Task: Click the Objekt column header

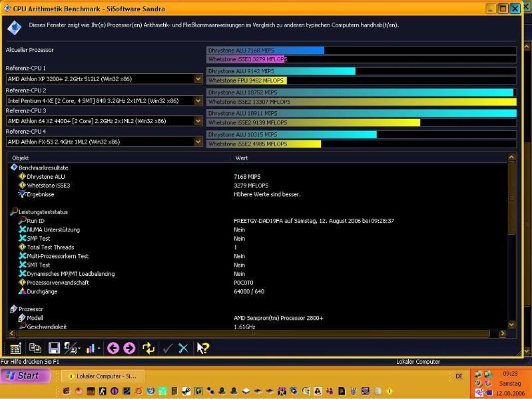Action: pyautogui.click(x=119, y=158)
